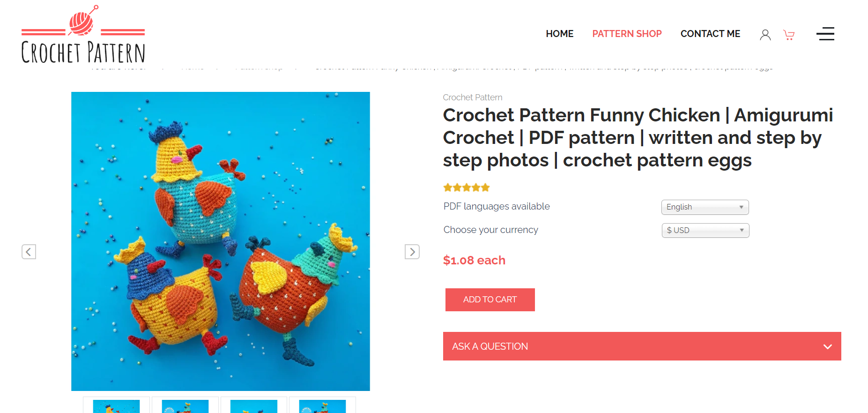The image size is (868, 413).
Task: Open the shopping cart icon
Action: coord(789,35)
